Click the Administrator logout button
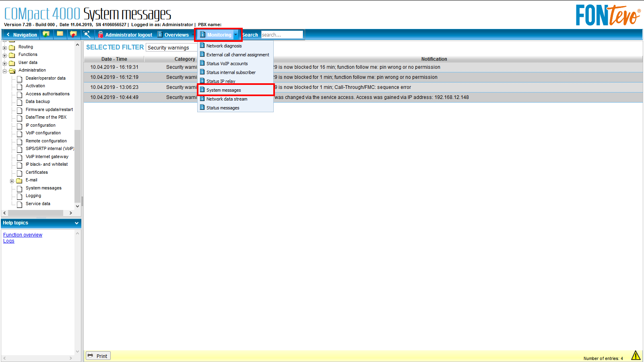 (x=125, y=35)
